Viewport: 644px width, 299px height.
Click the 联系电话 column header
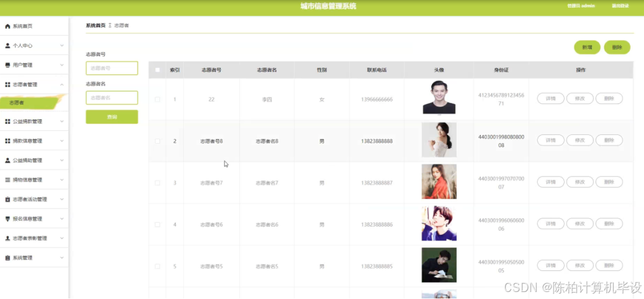tap(377, 70)
